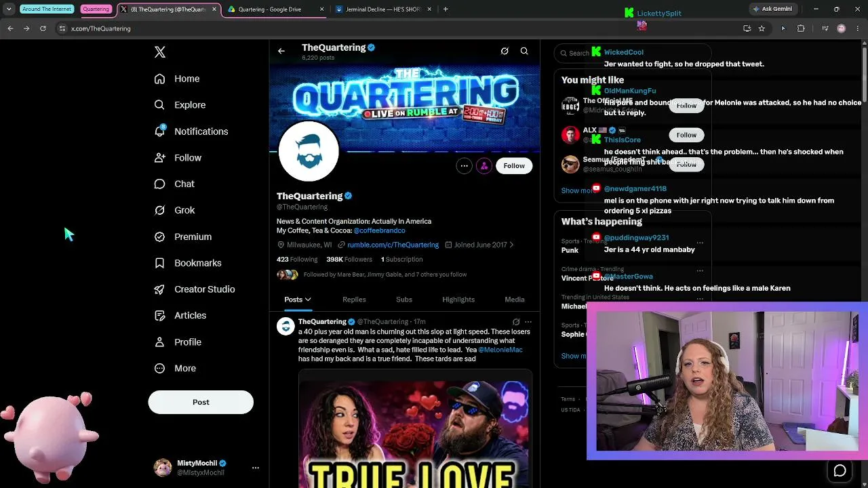The image size is (868, 488).
Task: Open the True Love post image
Action: coord(415,429)
